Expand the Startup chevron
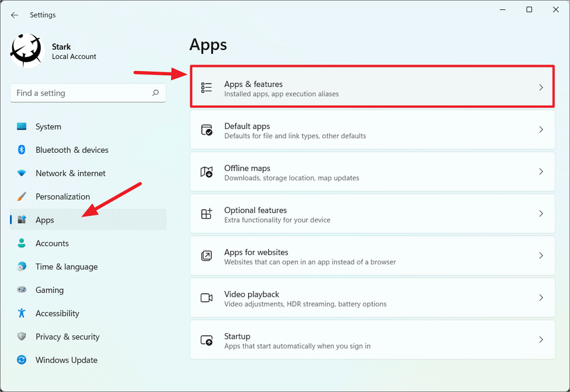This screenshot has height=392, width=570. (x=541, y=339)
